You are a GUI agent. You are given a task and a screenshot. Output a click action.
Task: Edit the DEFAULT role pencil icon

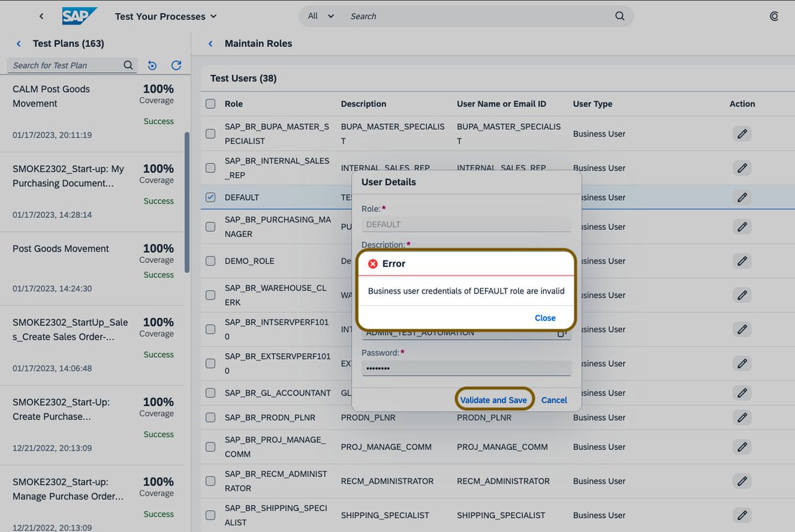point(742,197)
